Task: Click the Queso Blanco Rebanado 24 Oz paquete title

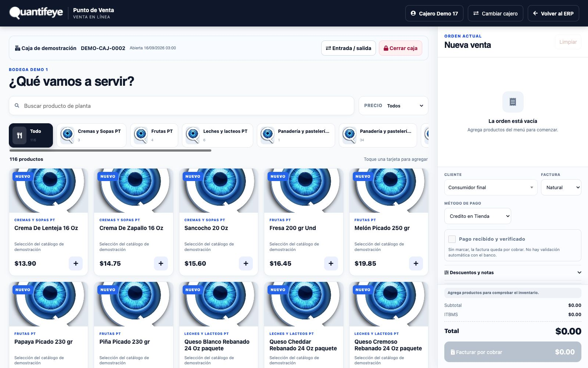Action: point(217,345)
